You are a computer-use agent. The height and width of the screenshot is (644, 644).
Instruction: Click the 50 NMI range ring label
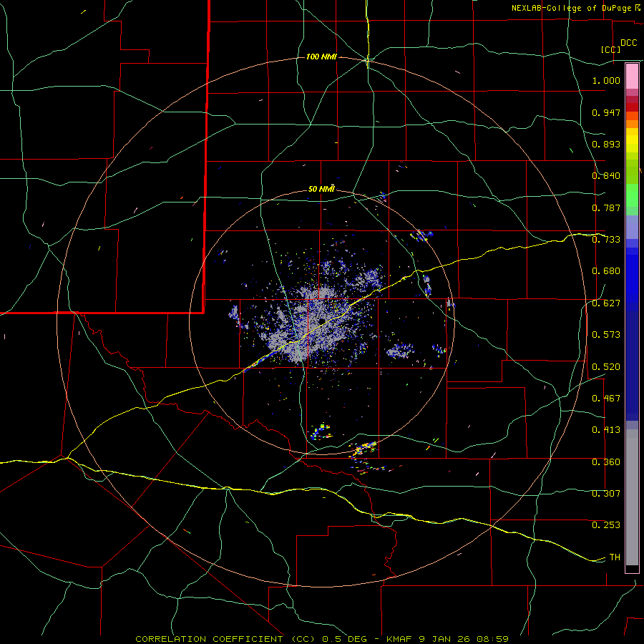pyautogui.click(x=321, y=189)
